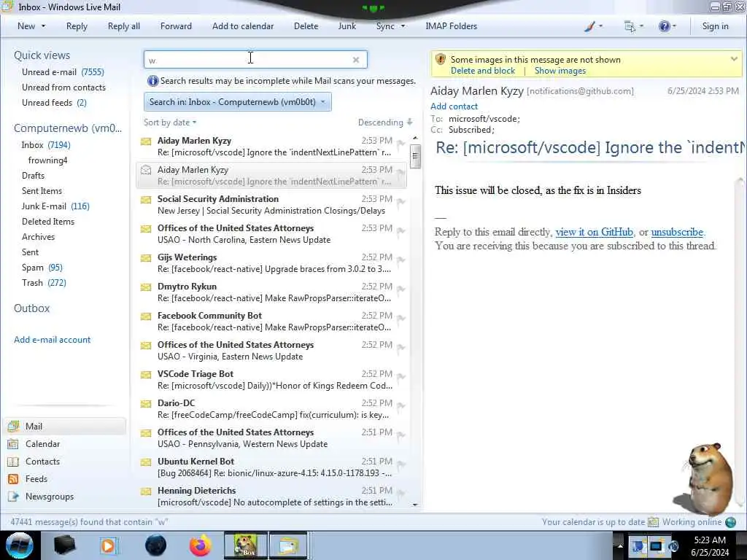Click Forward in the toolbar
The image size is (747, 560).
coord(176,26)
